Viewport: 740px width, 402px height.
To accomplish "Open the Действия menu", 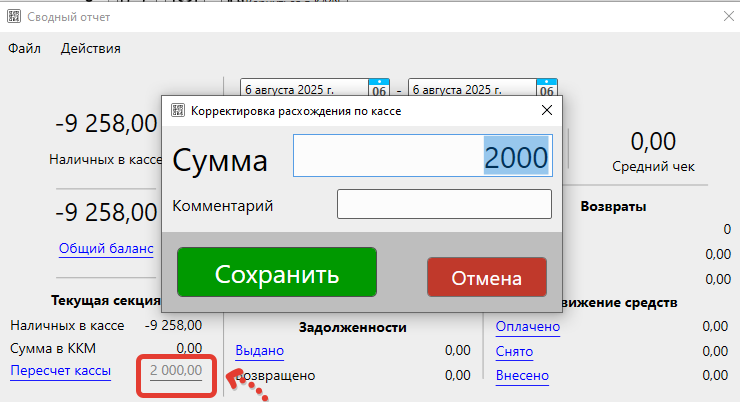I will (x=90, y=48).
